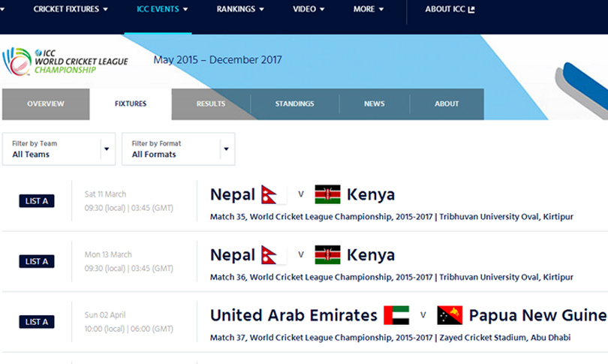
Task: Click the dropdown arrow next to Rankings
Action: pyautogui.click(x=261, y=9)
